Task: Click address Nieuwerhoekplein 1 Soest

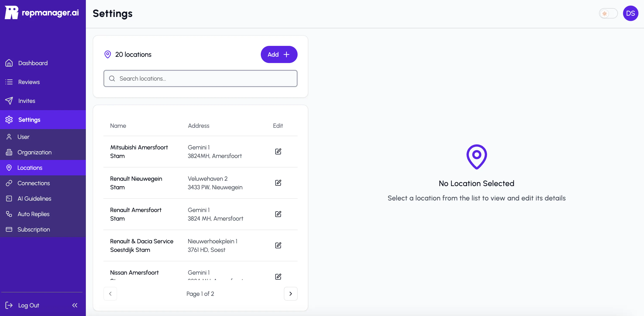Action: point(213,246)
